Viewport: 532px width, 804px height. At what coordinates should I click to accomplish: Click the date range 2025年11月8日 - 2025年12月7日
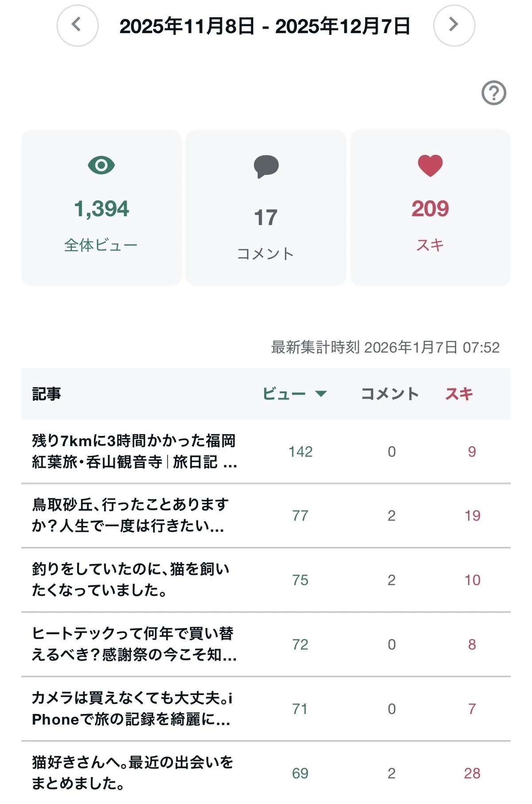point(265,26)
